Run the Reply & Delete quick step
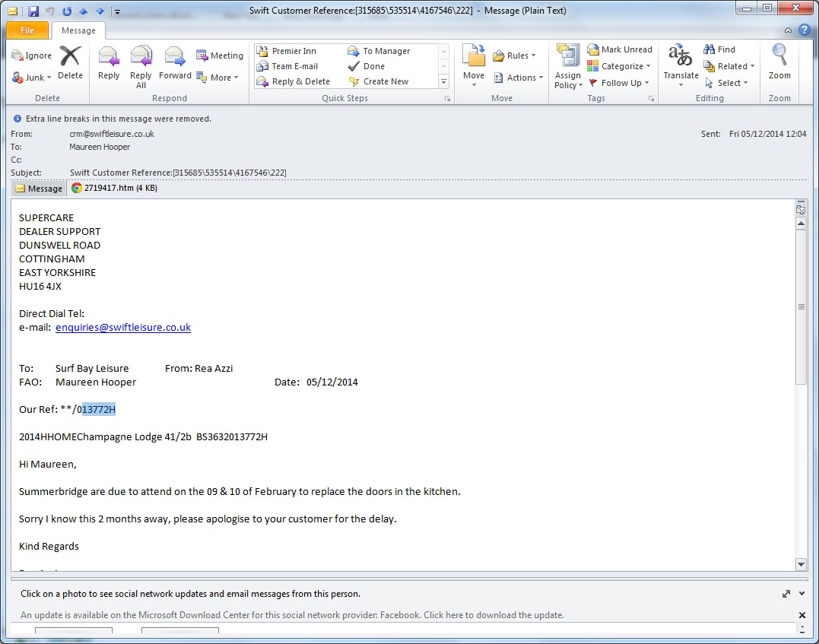The width and height of the screenshot is (819, 644). pos(293,81)
